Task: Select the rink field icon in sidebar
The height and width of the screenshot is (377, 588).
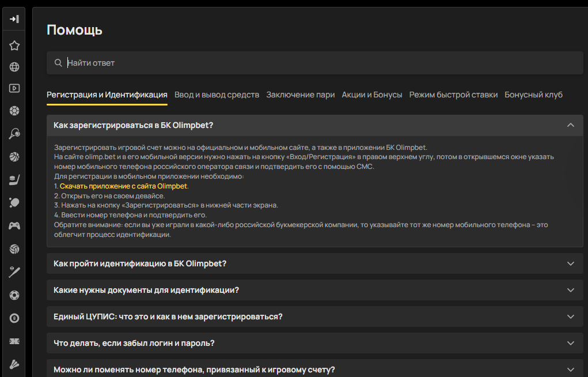Action: tap(14, 341)
